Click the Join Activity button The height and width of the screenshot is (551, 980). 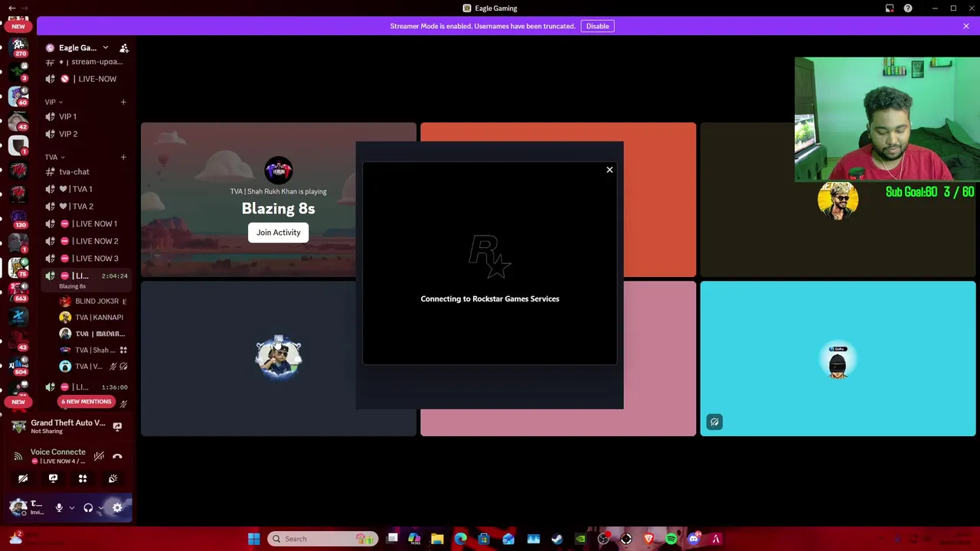(278, 233)
